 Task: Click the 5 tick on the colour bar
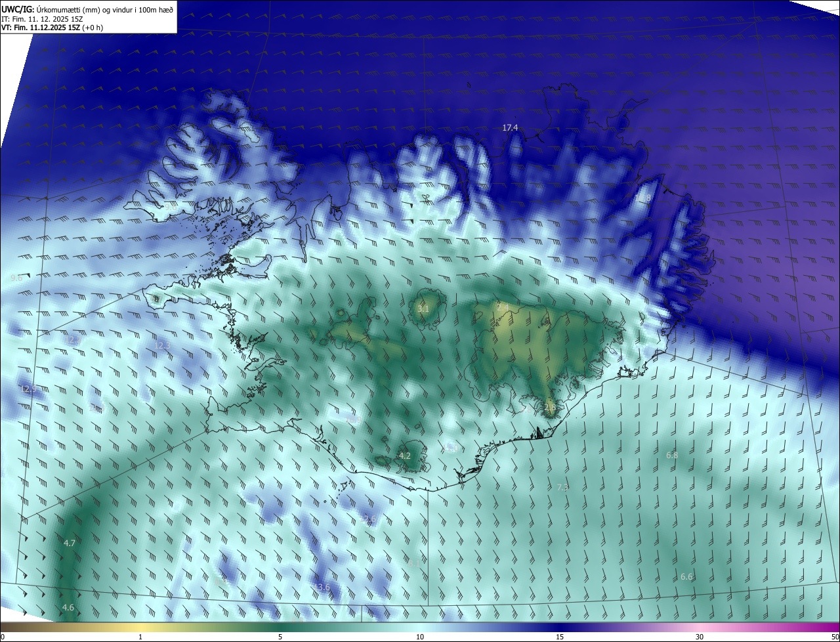point(280,637)
